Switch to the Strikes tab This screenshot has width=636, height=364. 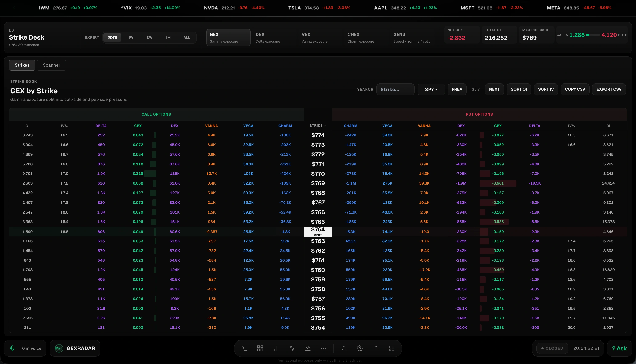click(x=22, y=65)
